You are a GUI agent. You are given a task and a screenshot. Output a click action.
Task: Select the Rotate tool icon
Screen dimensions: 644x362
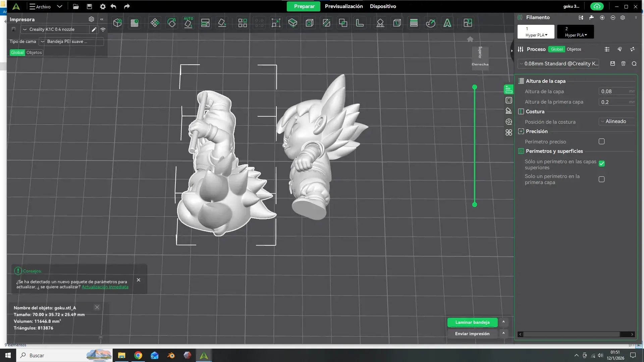point(171,23)
